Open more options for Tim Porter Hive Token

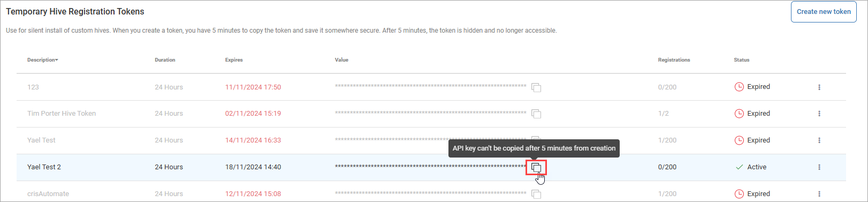819,114
